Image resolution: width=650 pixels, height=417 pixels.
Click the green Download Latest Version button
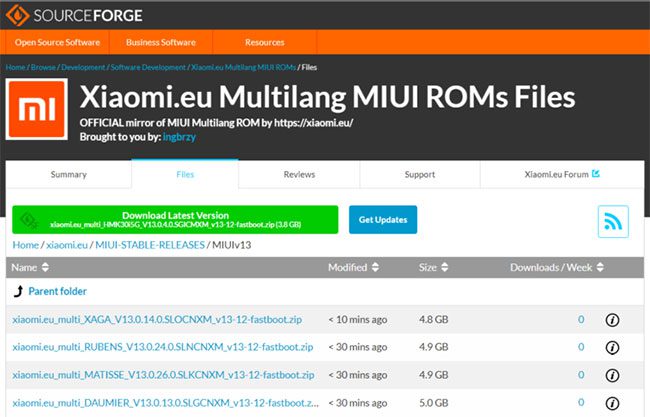[175, 219]
